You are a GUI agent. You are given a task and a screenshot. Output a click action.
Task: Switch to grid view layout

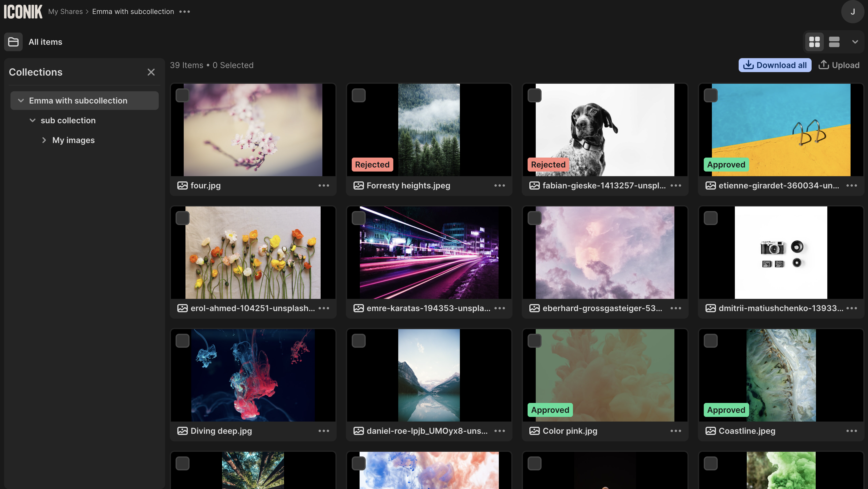814,42
